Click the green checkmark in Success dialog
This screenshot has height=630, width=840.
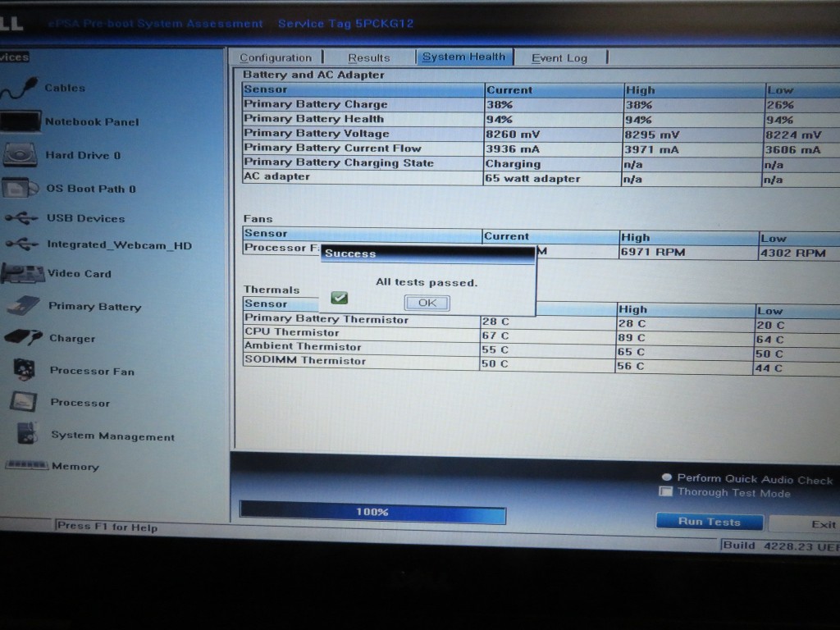(x=339, y=297)
